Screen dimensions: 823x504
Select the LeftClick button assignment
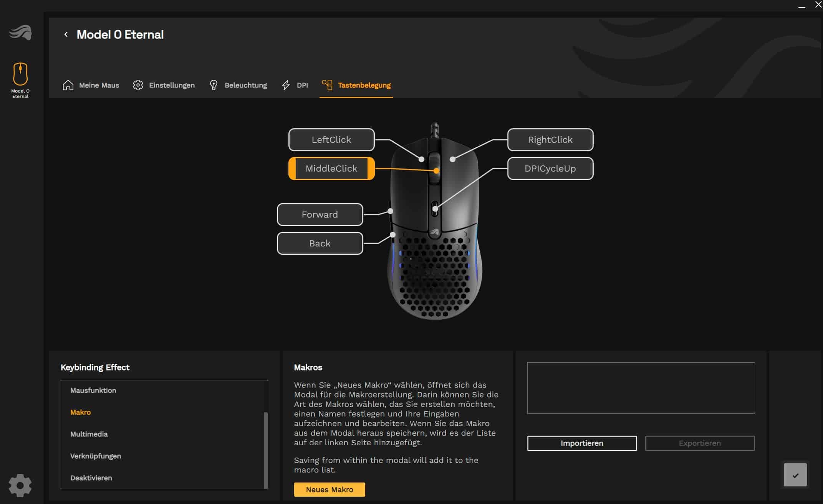(331, 140)
